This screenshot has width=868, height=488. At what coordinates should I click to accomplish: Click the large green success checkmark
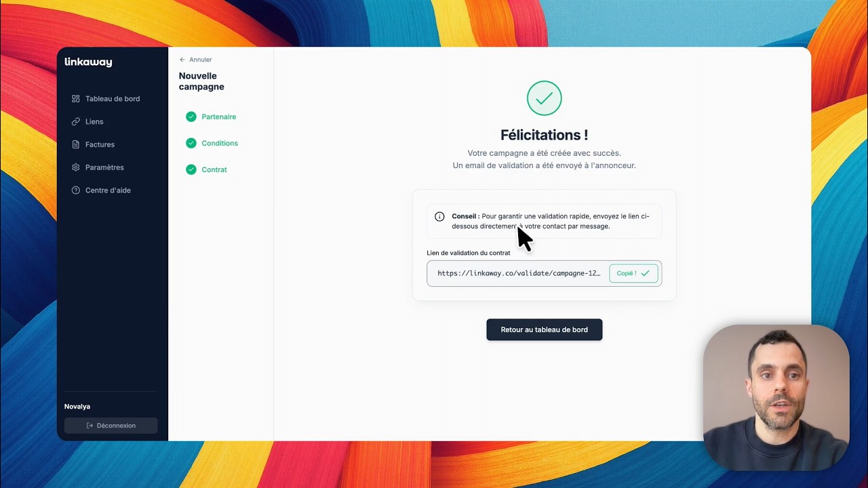click(544, 98)
